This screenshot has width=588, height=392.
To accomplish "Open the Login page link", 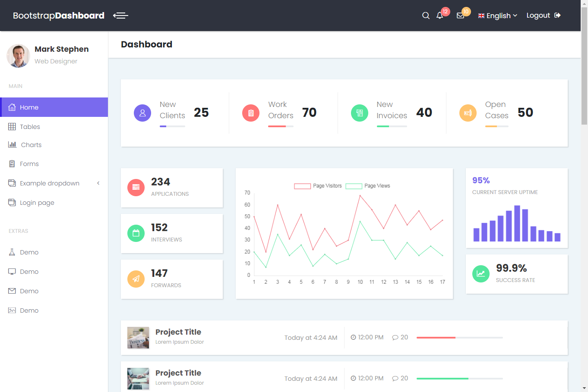I will pyautogui.click(x=37, y=202).
